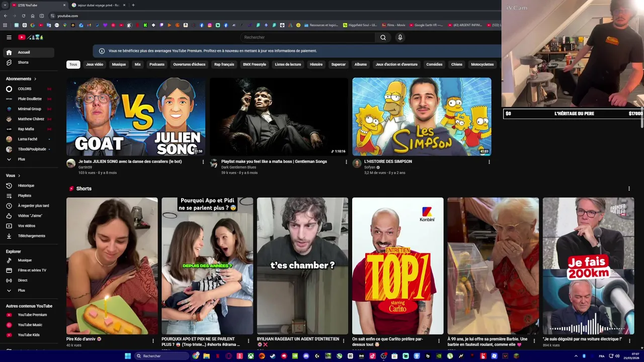Click the browser reload button

click(x=23, y=16)
